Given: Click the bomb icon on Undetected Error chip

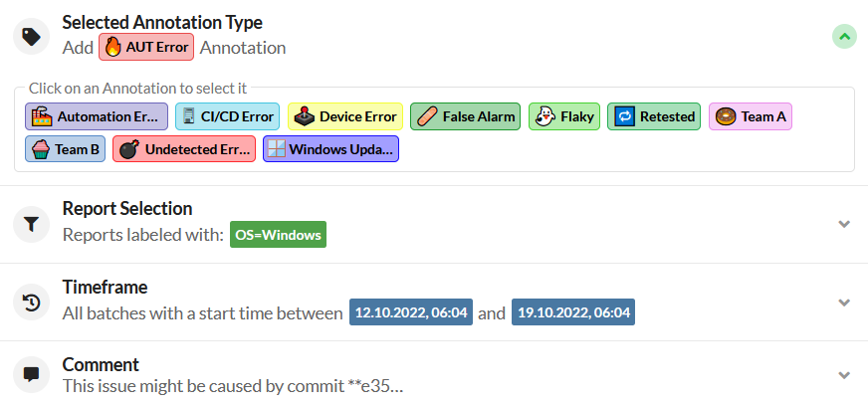Looking at the screenshot, I should [x=128, y=149].
